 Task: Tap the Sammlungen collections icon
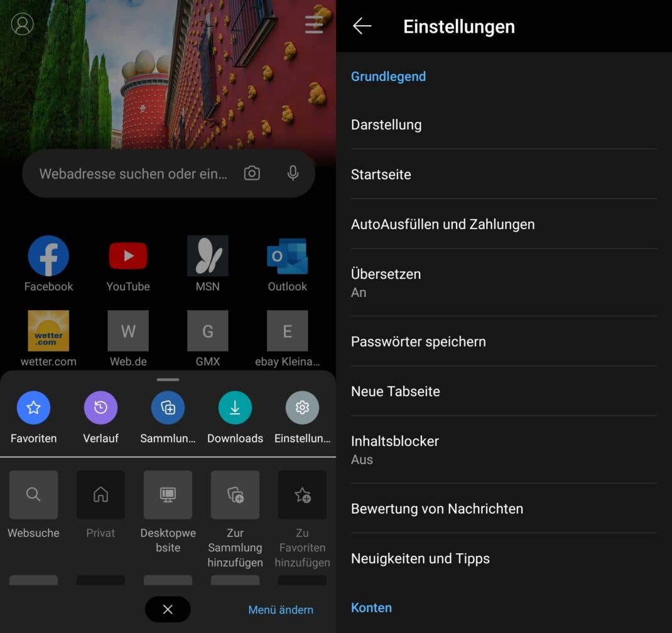click(168, 408)
